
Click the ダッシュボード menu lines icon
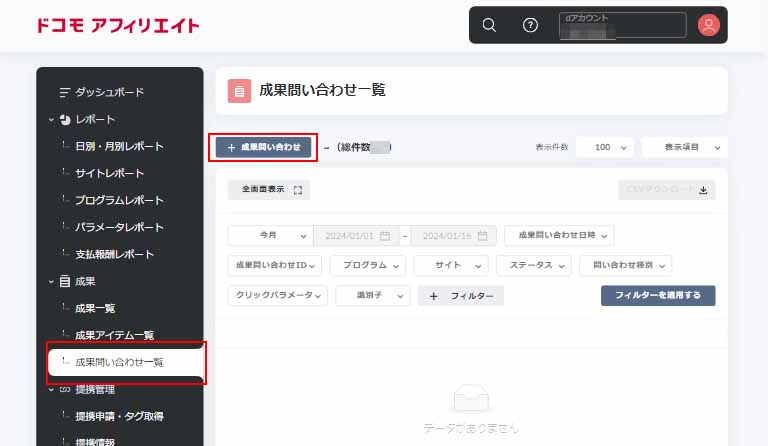tap(64, 92)
